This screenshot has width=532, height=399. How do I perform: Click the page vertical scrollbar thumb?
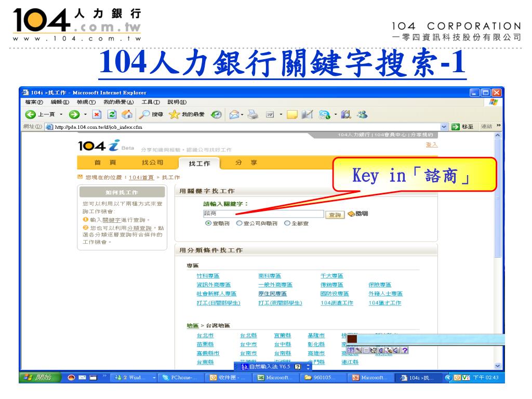point(498,197)
